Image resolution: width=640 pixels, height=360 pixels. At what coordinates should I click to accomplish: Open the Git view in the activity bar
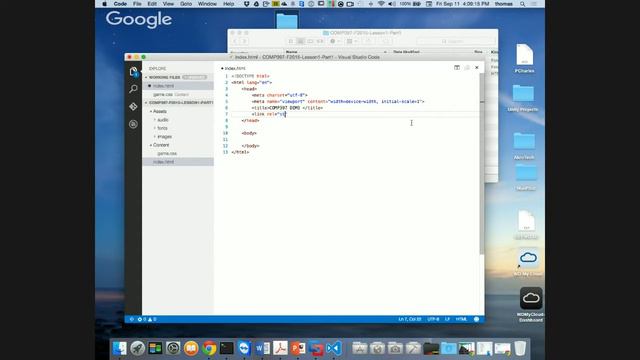coord(133,107)
